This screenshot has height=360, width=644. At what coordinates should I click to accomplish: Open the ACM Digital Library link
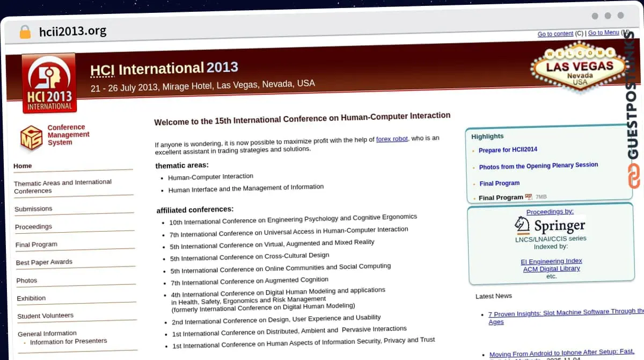552,269
